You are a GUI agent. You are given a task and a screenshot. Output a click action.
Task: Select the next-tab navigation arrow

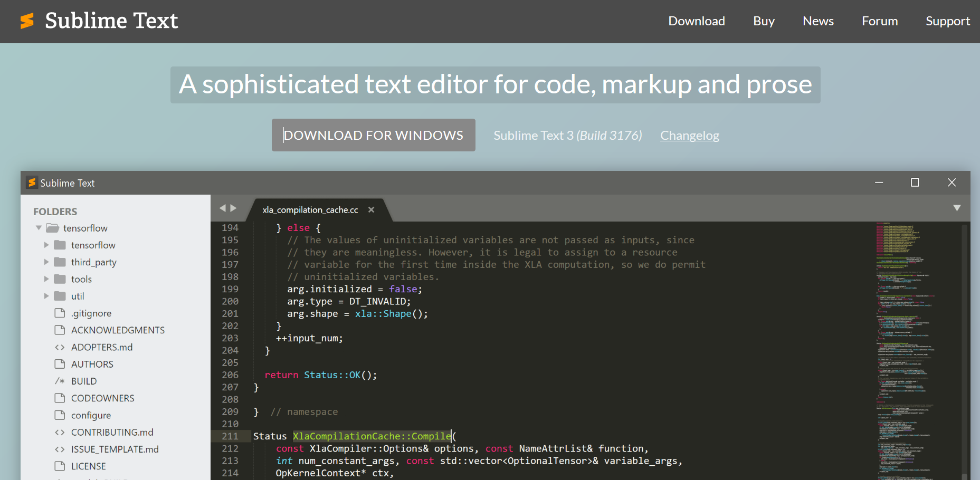pyautogui.click(x=233, y=208)
